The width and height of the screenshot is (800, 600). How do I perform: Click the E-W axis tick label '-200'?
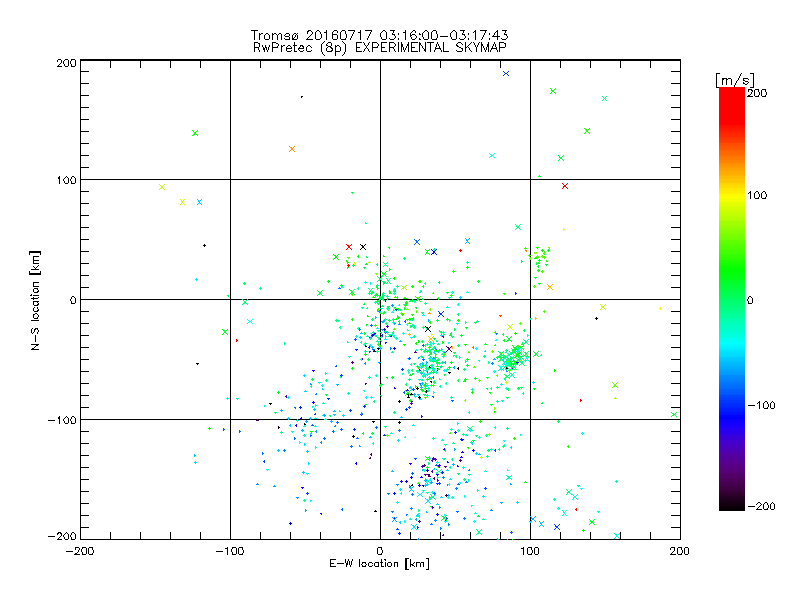point(80,551)
